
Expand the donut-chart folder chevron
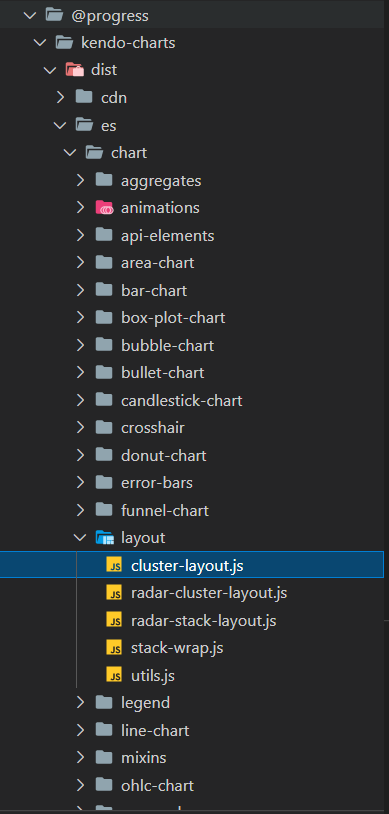pos(80,455)
